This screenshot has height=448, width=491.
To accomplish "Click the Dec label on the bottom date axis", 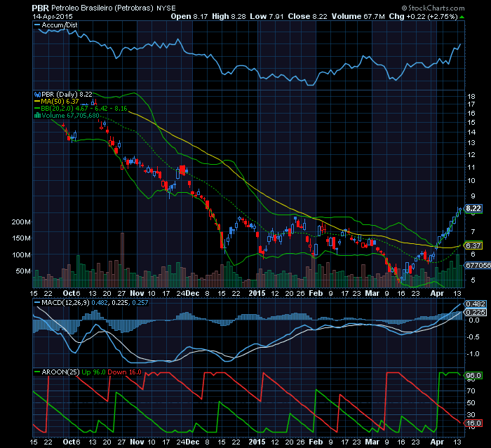I will [193, 442].
